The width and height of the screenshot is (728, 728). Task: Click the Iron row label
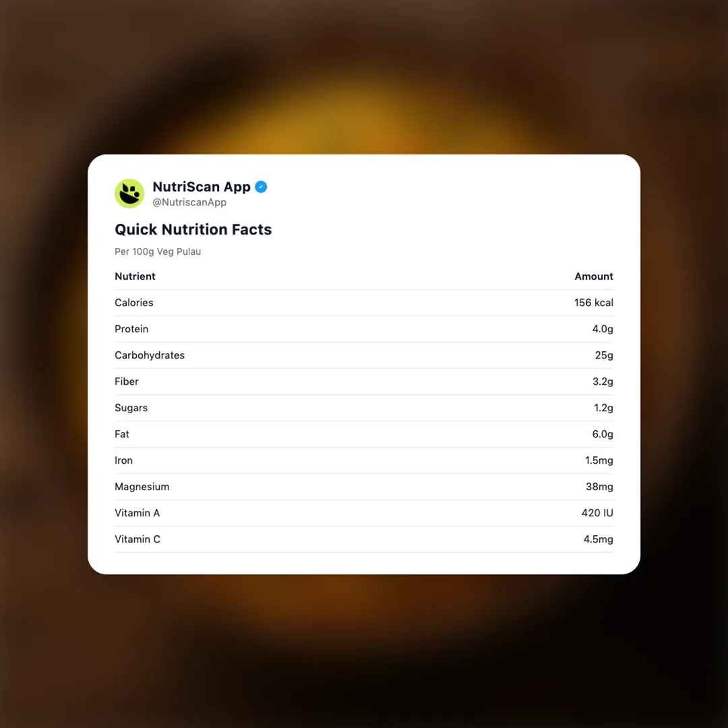click(123, 460)
